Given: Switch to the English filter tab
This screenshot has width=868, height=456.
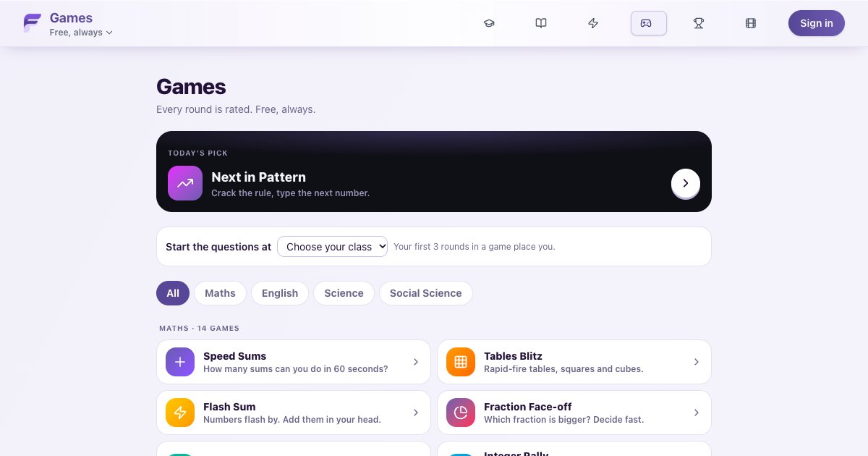Looking at the screenshot, I should tap(280, 293).
